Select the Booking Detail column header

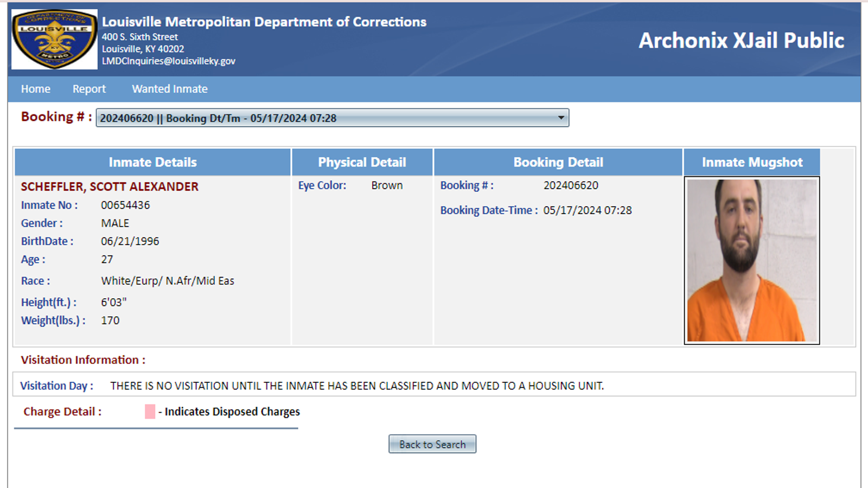pos(558,162)
